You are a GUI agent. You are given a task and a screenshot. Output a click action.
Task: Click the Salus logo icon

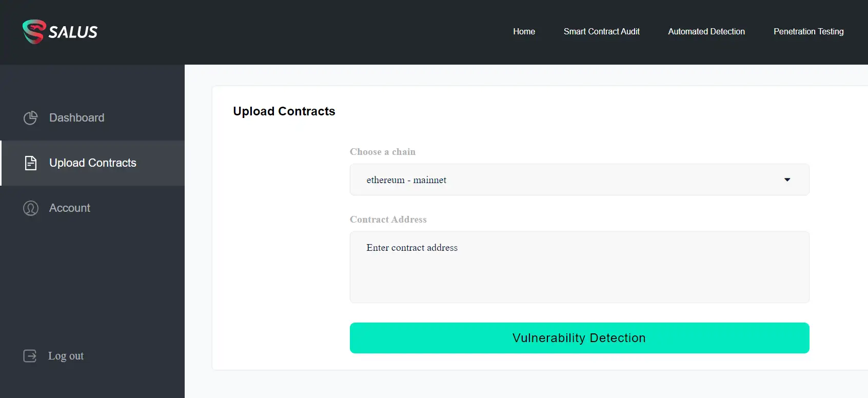(x=34, y=32)
